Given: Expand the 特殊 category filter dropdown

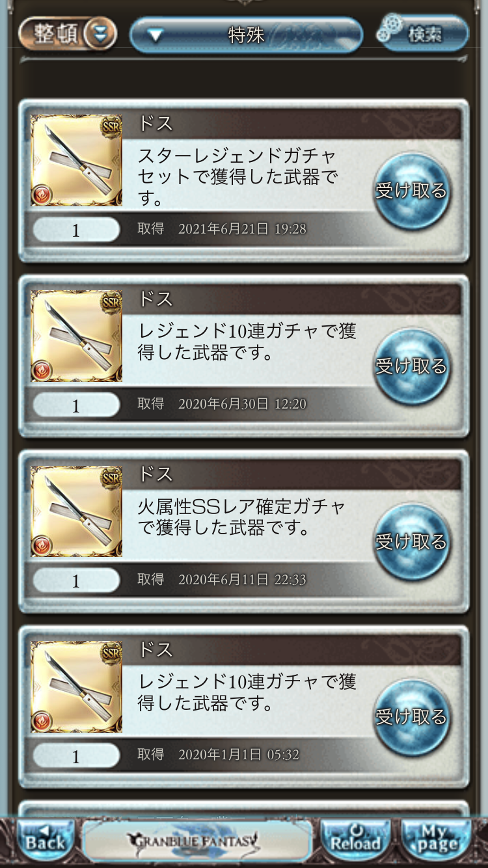Looking at the screenshot, I should coord(246,34).
